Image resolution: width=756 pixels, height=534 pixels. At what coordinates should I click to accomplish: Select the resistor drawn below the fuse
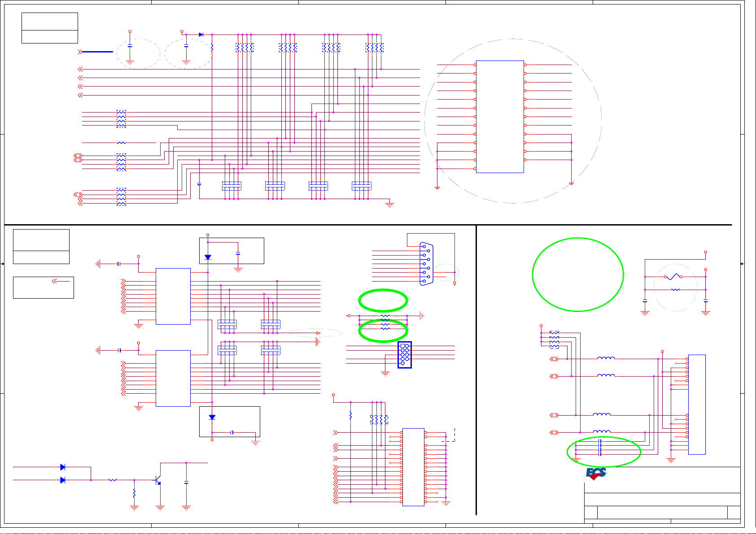[x=675, y=290]
